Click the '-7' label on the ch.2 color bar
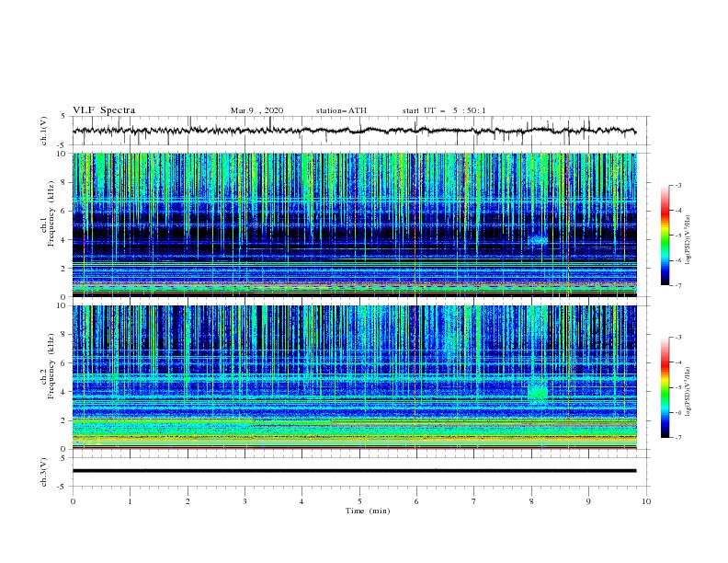 677,437
